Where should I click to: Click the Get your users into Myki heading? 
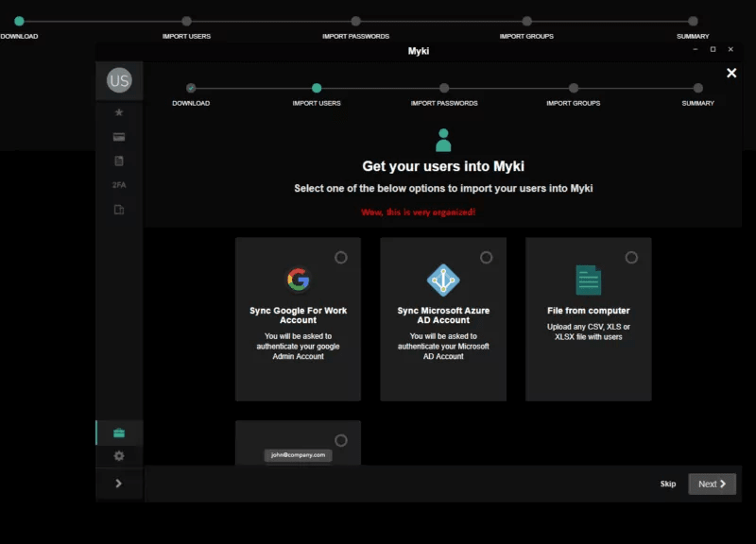(443, 166)
